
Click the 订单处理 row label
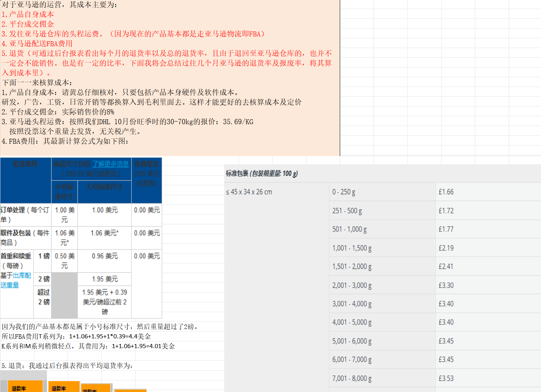coord(25,215)
